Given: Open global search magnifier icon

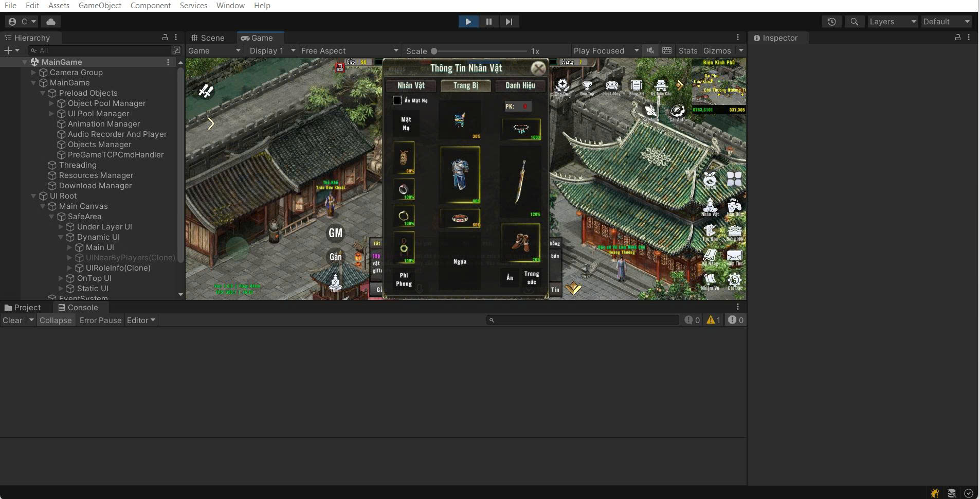Looking at the screenshot, I should coord(854,22).
